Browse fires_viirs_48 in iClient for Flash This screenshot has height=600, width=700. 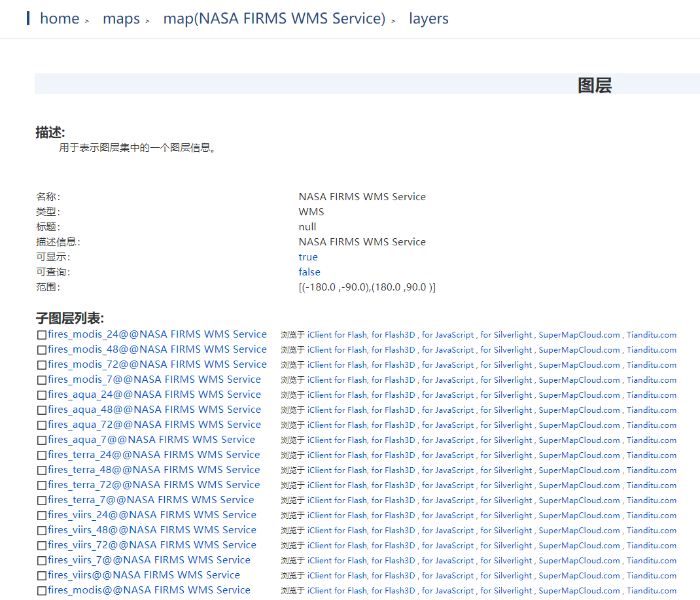(x=337, y=531)
